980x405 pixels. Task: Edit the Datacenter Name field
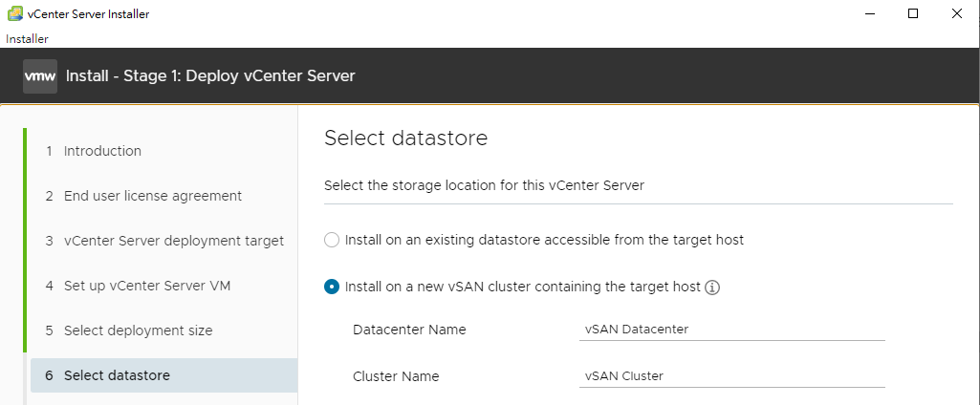tap(731, 330)
